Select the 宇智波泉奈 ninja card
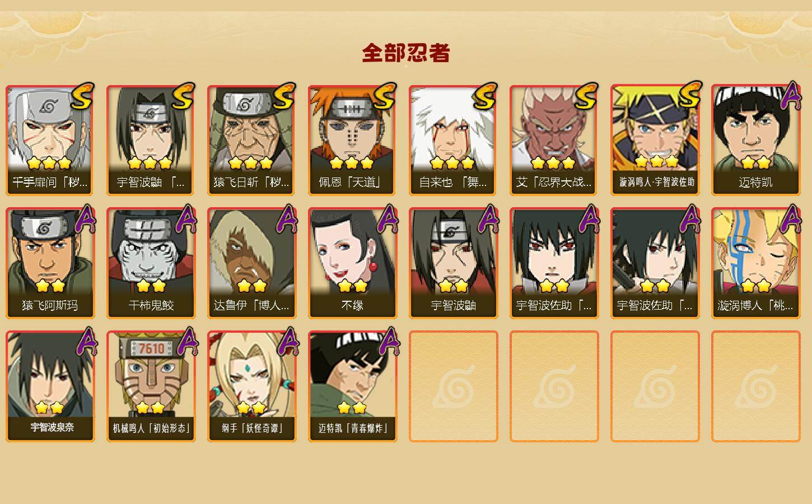 point(50,386)
